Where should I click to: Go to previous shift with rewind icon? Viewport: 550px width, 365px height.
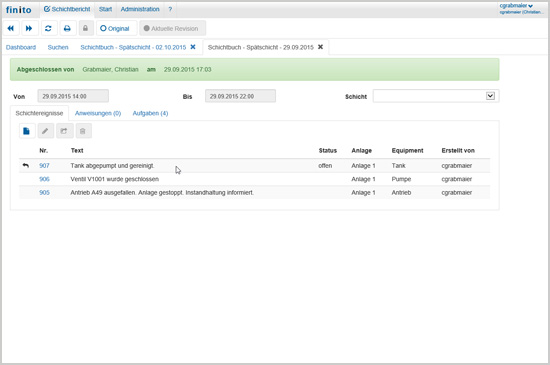(11, 28)
